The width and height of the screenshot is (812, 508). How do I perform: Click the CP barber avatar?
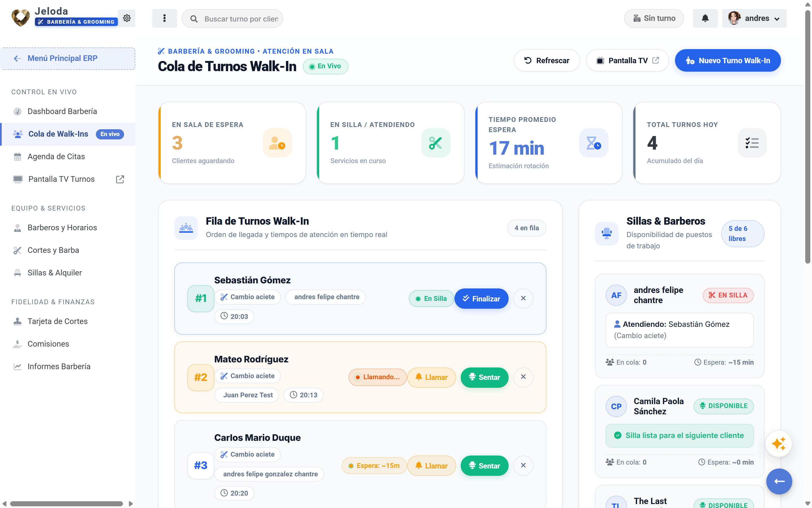point(616,406)
